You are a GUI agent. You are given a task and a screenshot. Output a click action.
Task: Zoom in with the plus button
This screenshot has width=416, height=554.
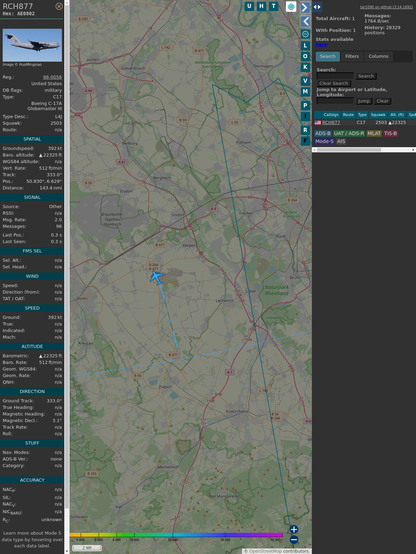(294, 529)
